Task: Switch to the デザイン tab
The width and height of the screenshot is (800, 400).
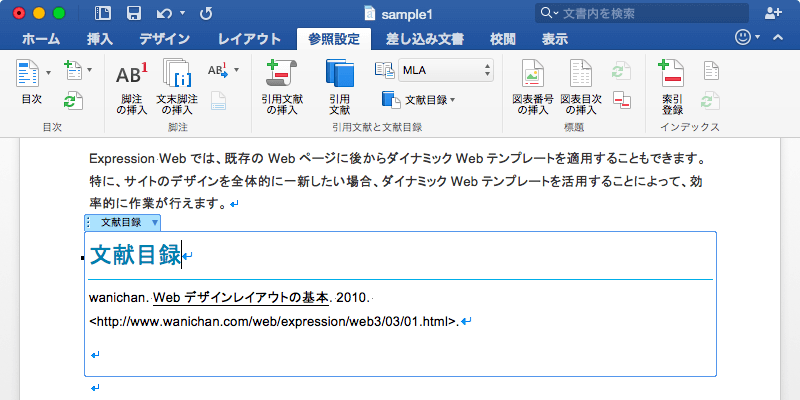Action: click(165, 39)
